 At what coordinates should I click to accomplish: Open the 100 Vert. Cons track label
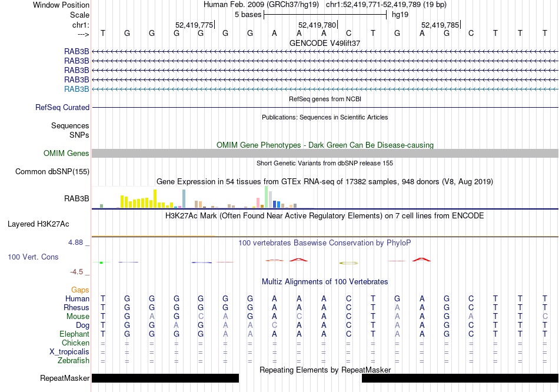pos(33,257)
